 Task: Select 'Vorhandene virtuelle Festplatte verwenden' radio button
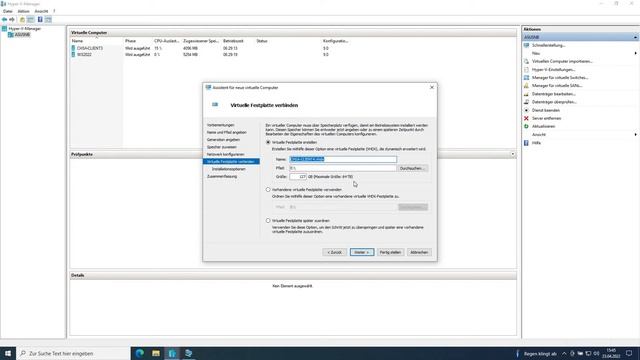268,190
